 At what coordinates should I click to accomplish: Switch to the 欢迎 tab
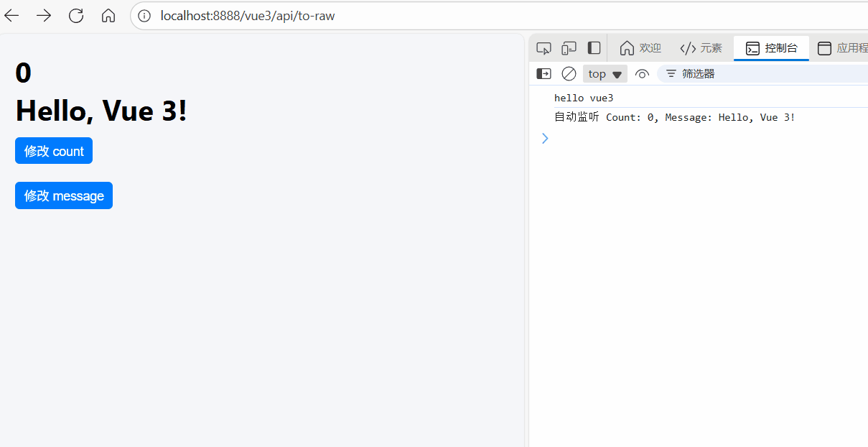pyautogui.click(x=640, y=48)
